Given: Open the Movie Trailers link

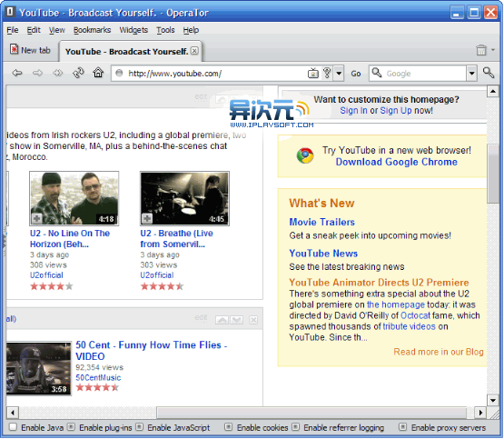Looking at the screenshot, I should pos(321,222).
